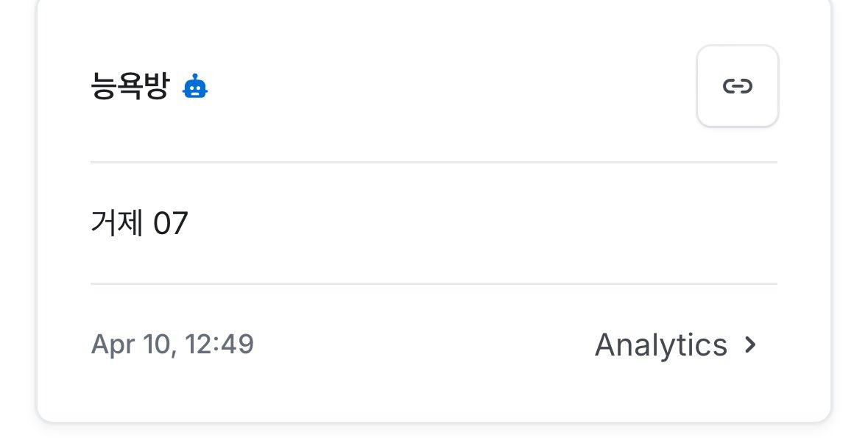This screenshot has height=438, width=868.
Task: Click the automated account robot indicator
Action: (x=195, y=87)
